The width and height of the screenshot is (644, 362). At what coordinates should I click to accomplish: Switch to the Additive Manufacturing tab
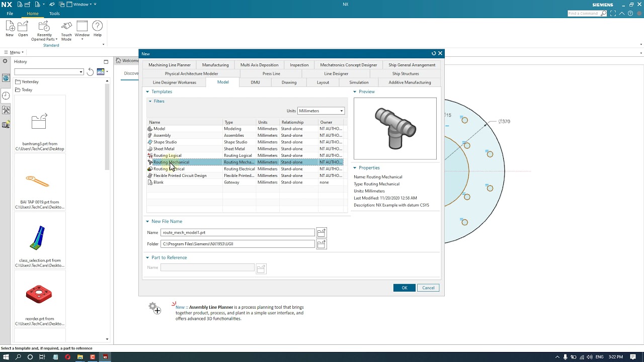pos(410,82)
